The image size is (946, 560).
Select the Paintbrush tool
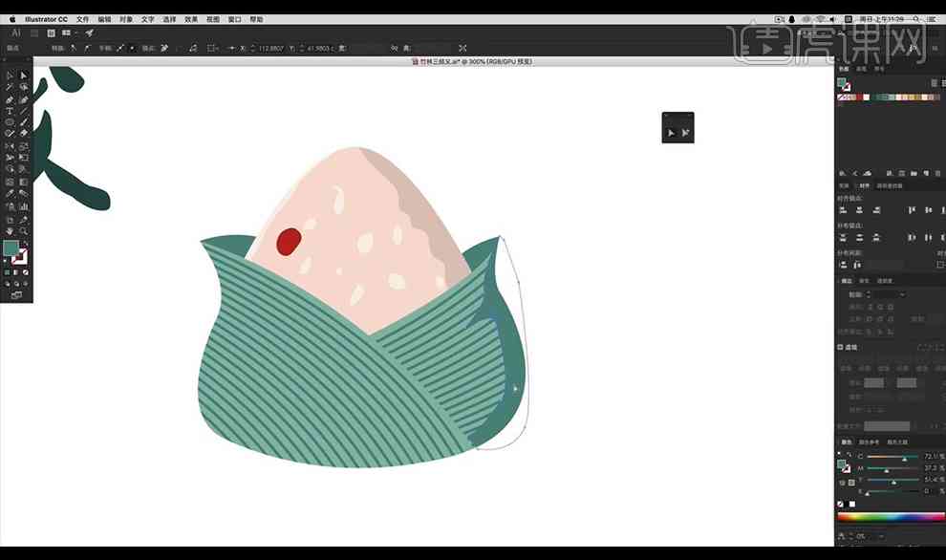coord(24,122)
